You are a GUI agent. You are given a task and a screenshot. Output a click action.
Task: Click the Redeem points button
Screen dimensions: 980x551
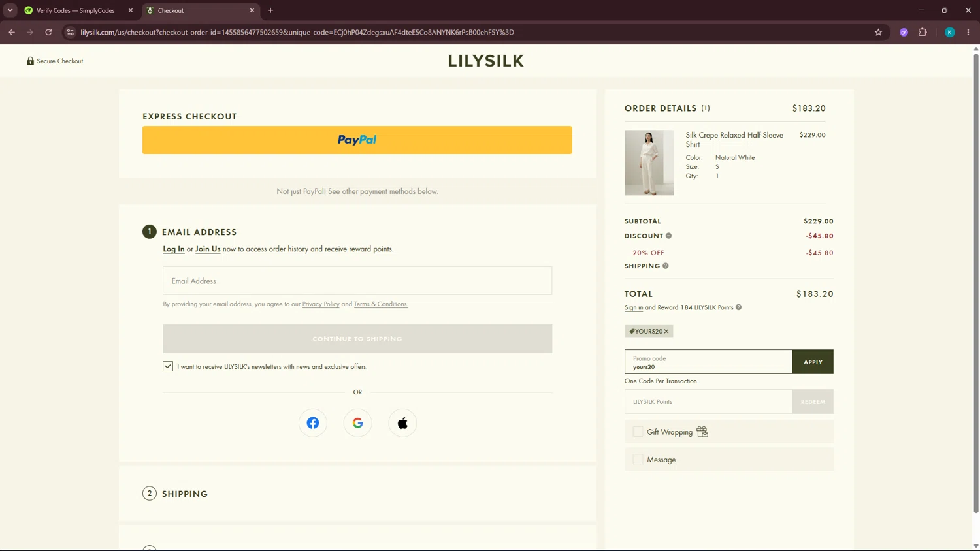point(813,401)
